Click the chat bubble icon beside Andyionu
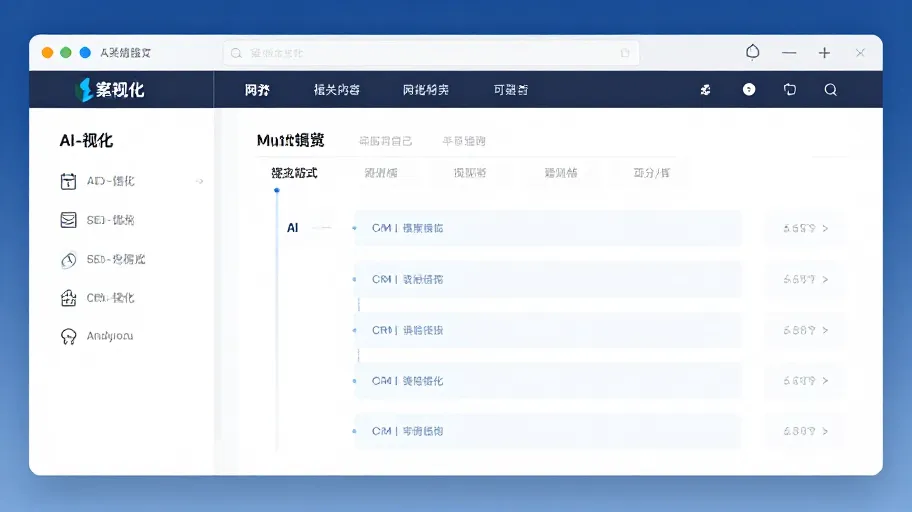 pyautogui.click(x=68, y=336)
